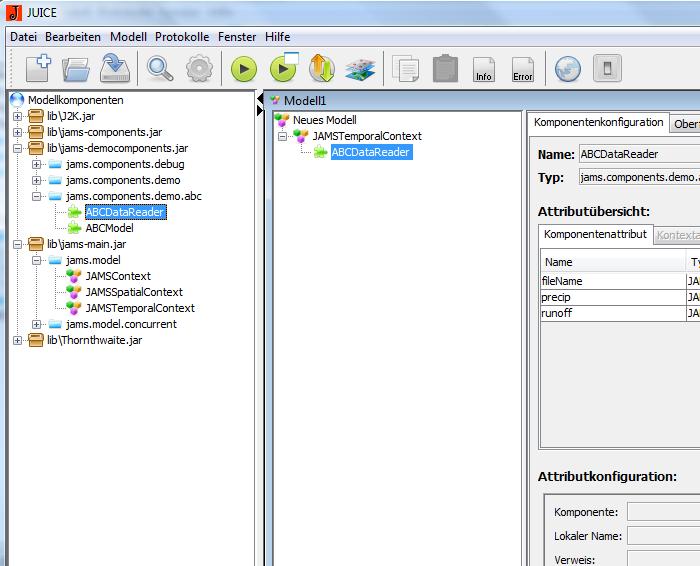
Task: Open the Protokolle menu
Action: click(182, 37)
